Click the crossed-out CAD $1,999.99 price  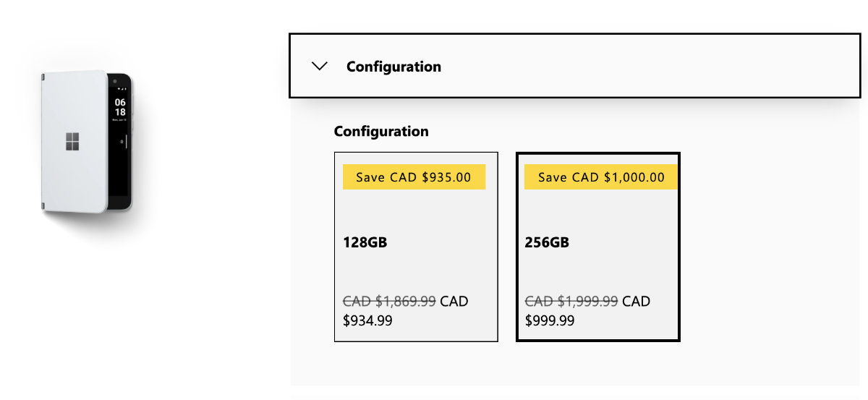[x=571, y=301]
